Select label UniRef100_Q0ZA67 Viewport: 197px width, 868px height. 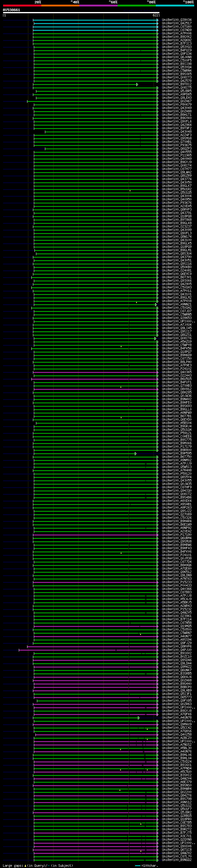pyautogui.click(x=177, y=101)
